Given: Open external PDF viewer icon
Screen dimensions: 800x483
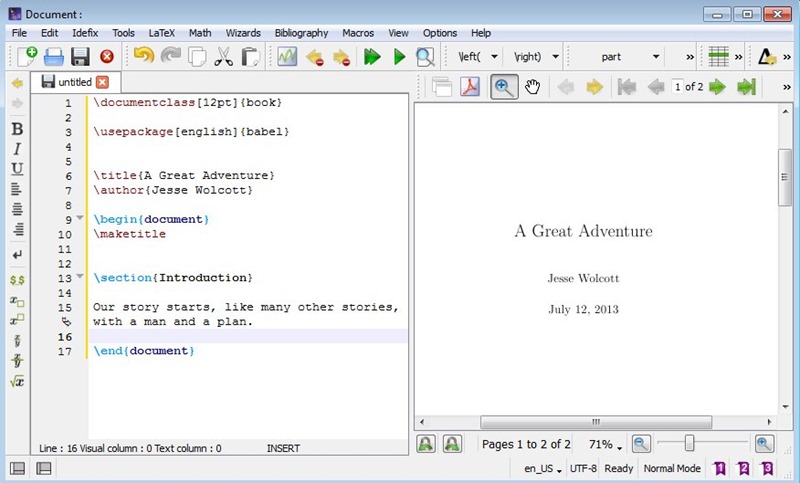Looking at the screenshot, I should (x=470, y=87).
